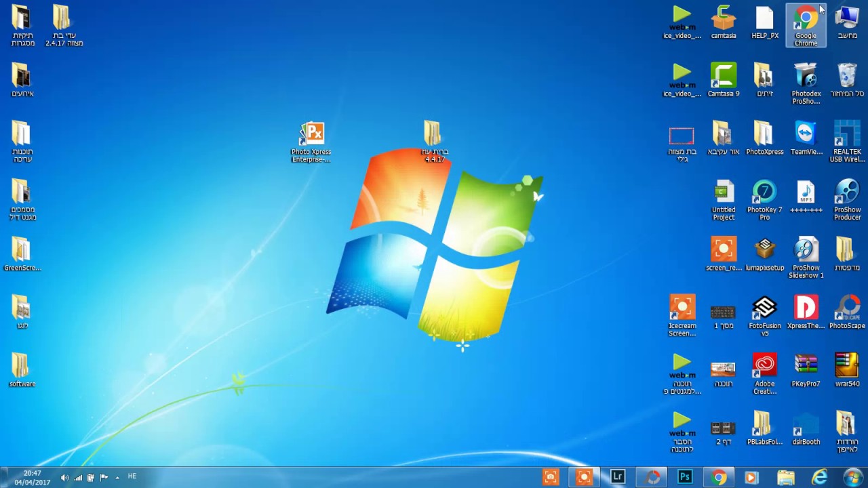
Task: Launch ProShow Producer shortcut
Action: [x=848, y=200]
